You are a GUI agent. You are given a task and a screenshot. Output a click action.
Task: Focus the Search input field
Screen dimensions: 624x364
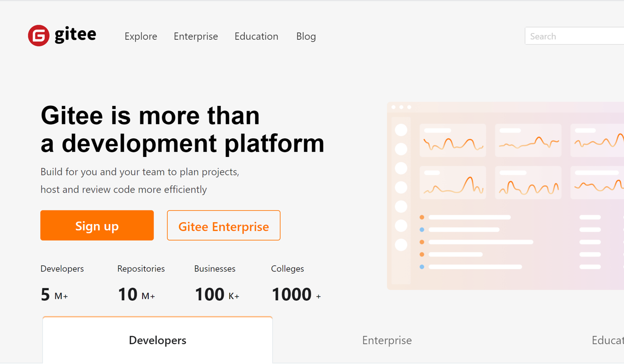click(574, 36)
